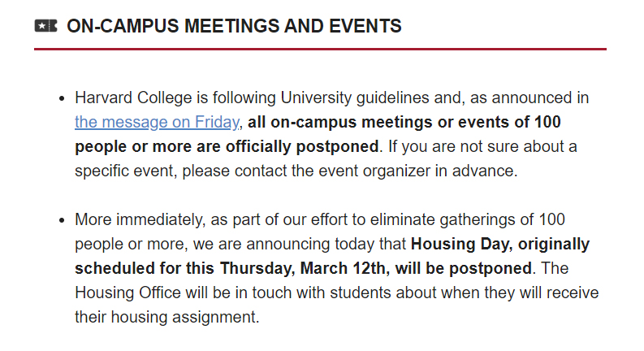Click the red divider line under the heading
Screen dimensions: 644x351
(320, 49)
